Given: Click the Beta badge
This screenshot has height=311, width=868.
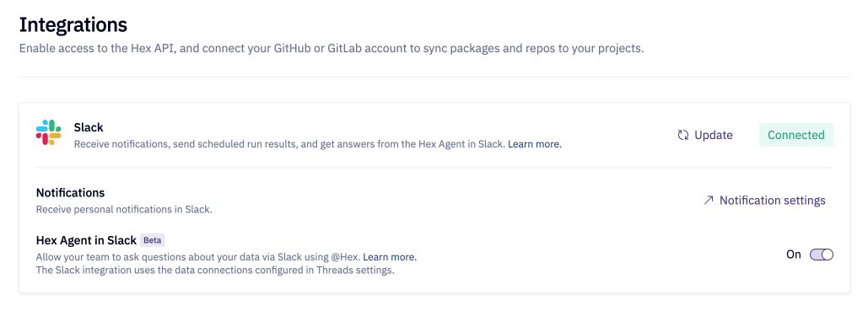Looking at the screenshot, I should pyautogui.click(x=152, y=241).
